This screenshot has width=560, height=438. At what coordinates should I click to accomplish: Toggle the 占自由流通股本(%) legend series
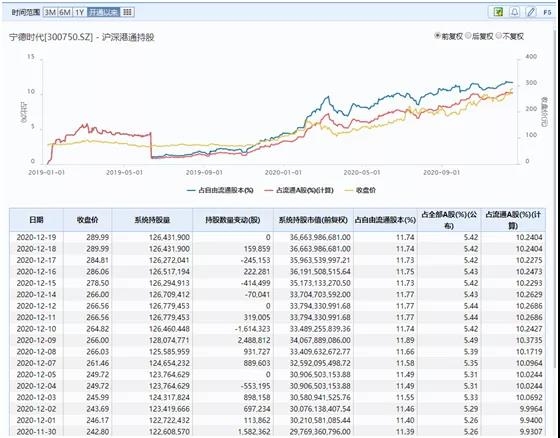pos(220,190)
